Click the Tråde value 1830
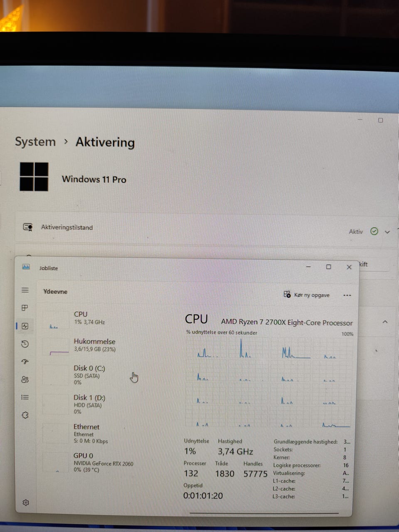The image size is (399, 532). tap(224, 474)
